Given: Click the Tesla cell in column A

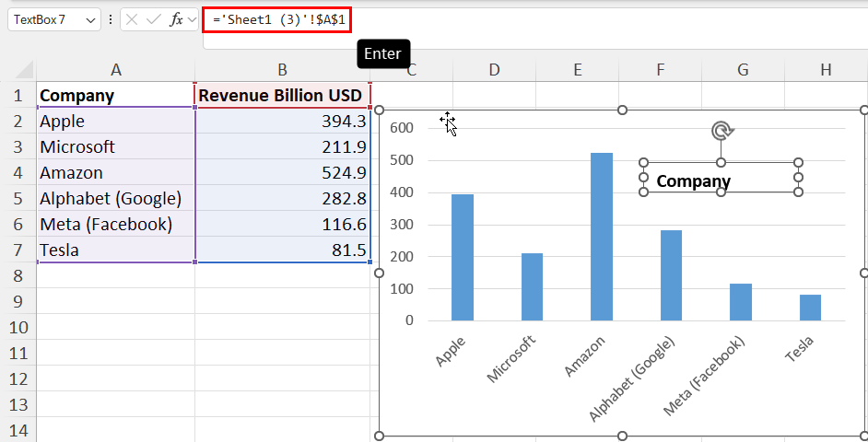Looking at the screenshot, I should click(x=116, y=250).
